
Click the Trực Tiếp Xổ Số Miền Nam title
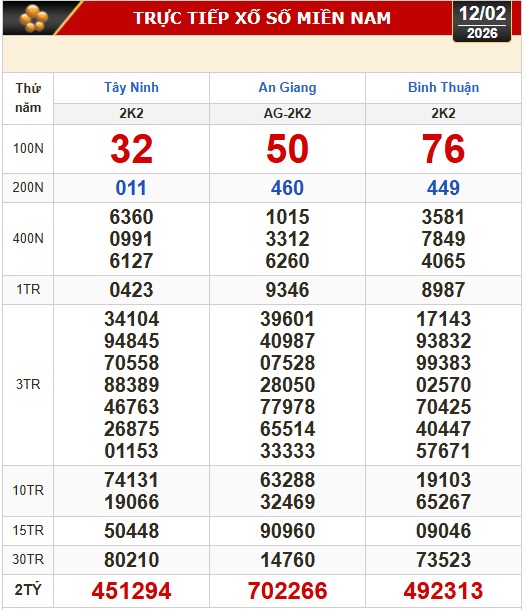(262, 18)
